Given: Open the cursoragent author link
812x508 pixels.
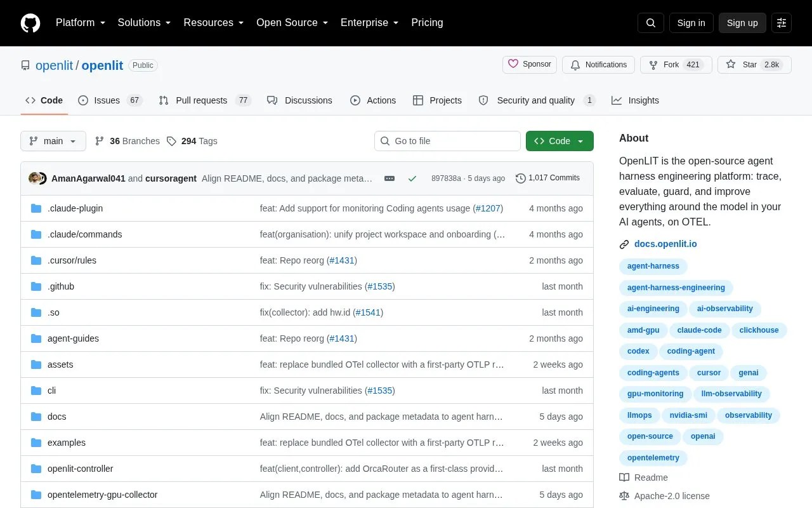Looking at the screenshot, I should pos(171,178).
